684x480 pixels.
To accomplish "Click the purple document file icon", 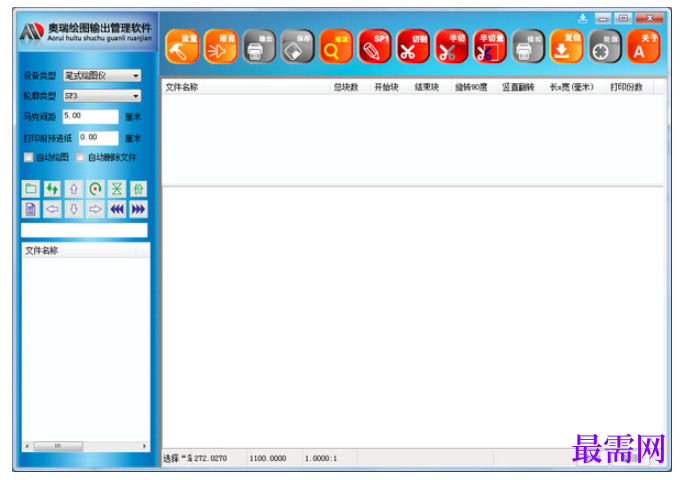I will [31, 209].
